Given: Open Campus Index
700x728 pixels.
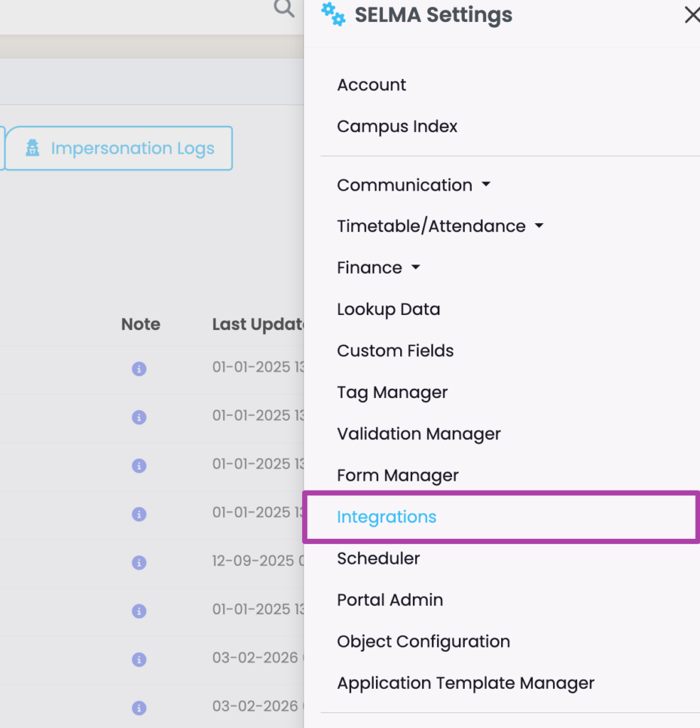Looking at the screenshot, I should pos(397,127).
